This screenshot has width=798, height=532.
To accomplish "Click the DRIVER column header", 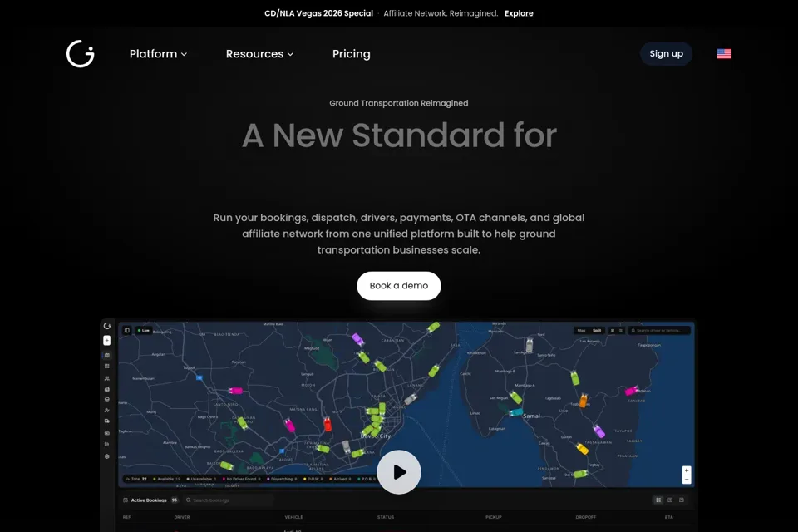I will click(182, 517).
